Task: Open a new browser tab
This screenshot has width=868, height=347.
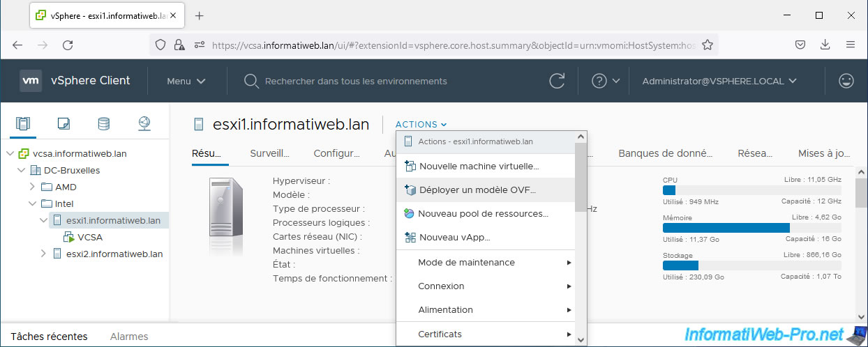Action: 199,15
